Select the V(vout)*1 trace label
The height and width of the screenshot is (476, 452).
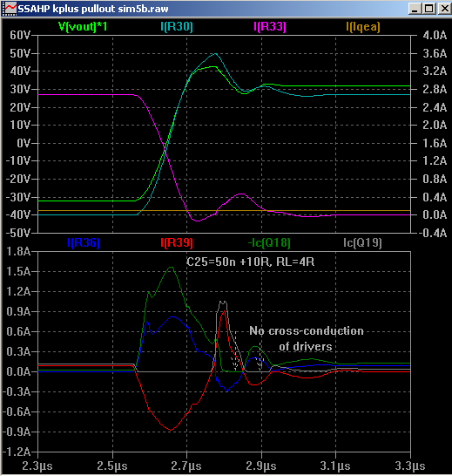(x=83, y=27)
